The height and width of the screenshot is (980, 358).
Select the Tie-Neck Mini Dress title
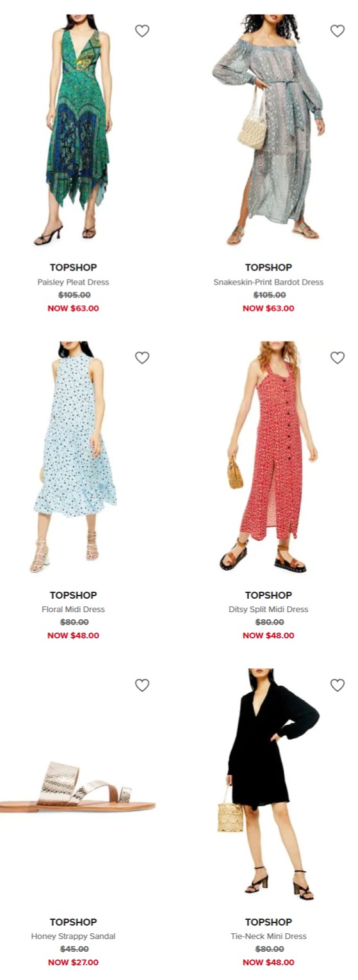coord(268,937)
